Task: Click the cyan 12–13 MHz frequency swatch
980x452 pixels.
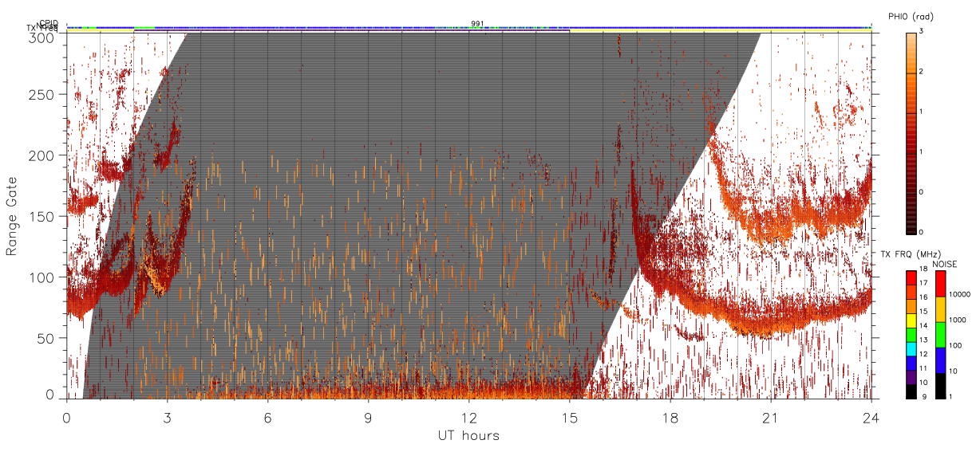Action: pyautogui.click(x=911, y=349)
